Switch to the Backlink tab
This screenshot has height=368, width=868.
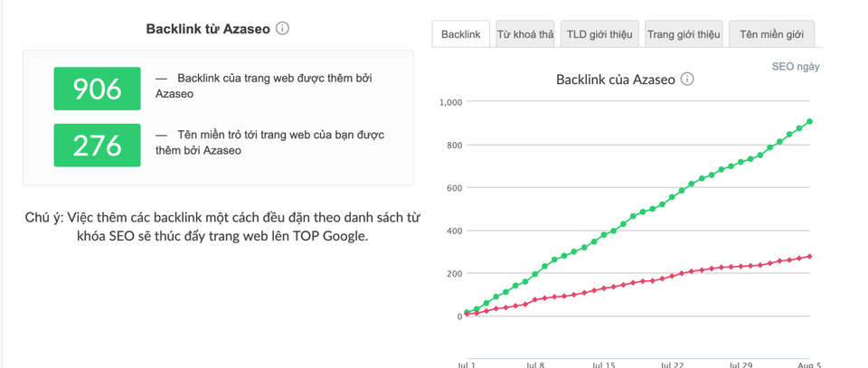coord(460,34)
